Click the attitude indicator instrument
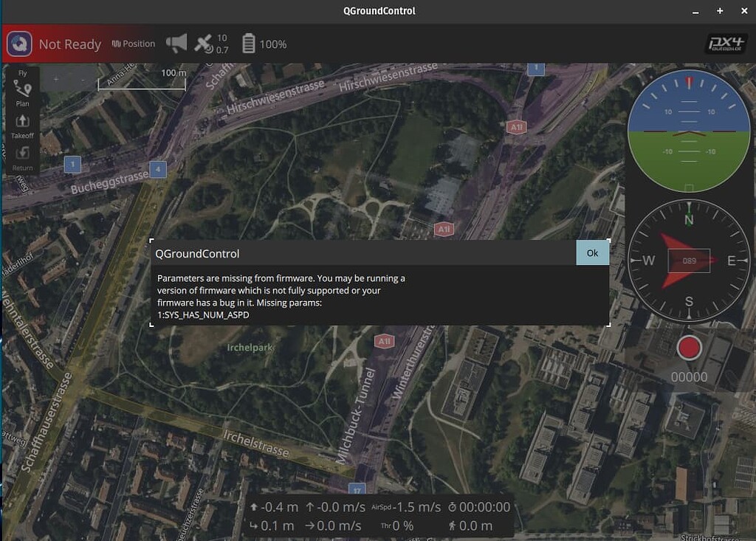The image size is (756, 541). (x=689, y=131)
